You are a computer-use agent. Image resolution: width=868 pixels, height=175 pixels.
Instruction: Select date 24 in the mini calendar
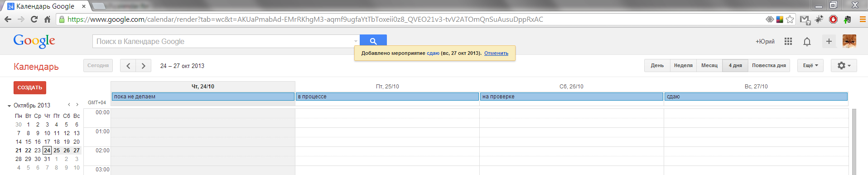coord(47,151)
